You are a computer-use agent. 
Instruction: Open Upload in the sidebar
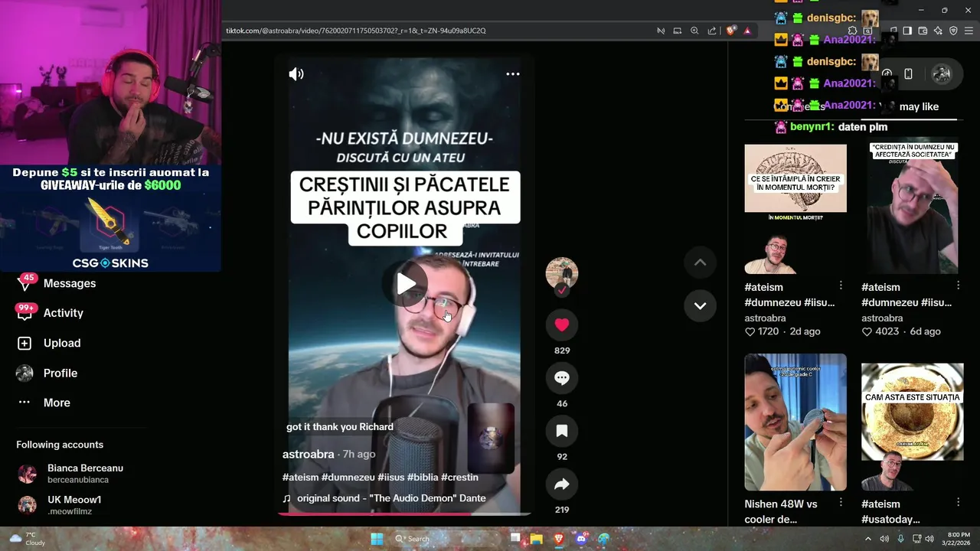(x=61, y=343)
